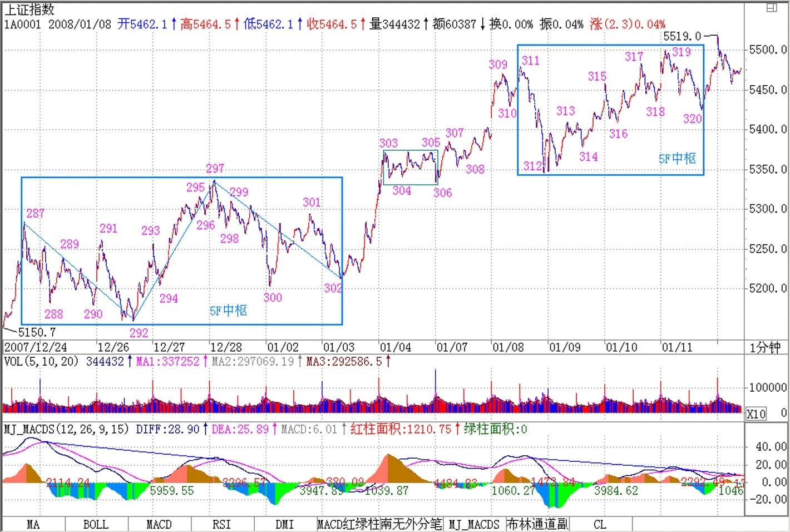Viewport: 790px width, 532px height.
Task: Select the 南无外分笔 tab
Action: [x=412, y=524]
